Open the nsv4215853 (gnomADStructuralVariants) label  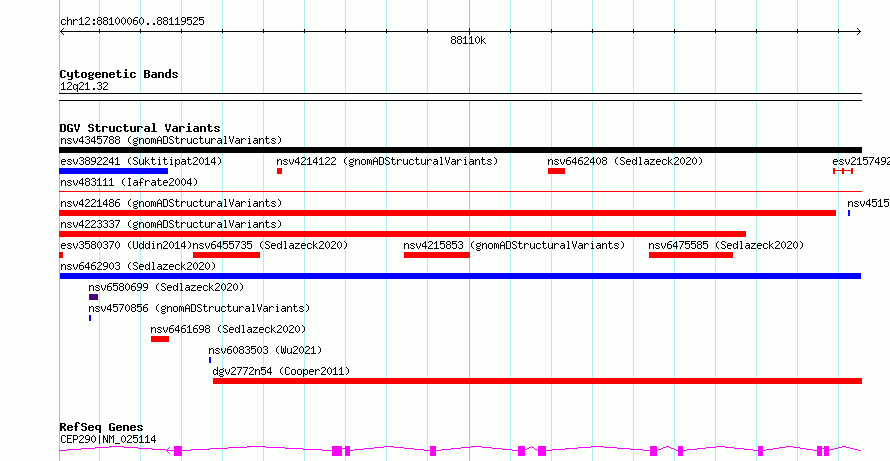(514, 245)
